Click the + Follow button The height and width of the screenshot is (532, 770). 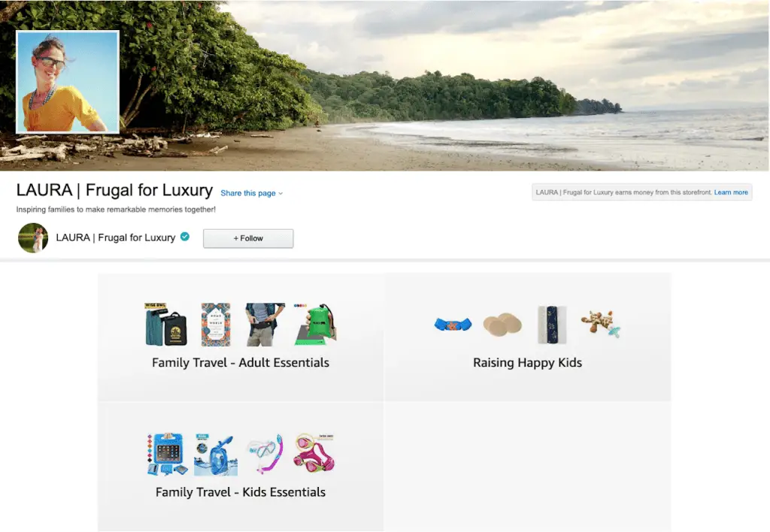coord(248,238)
